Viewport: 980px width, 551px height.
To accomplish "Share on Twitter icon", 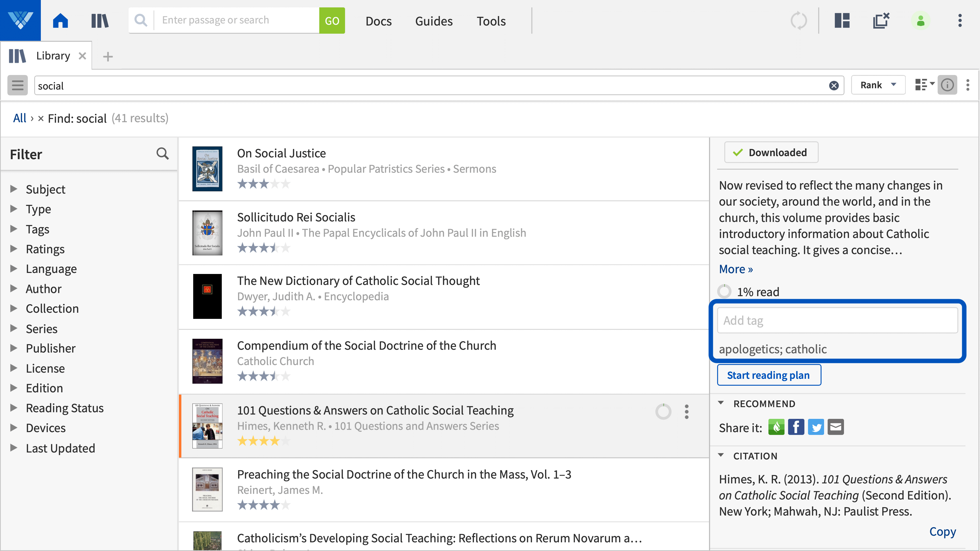I will (816, 427).
